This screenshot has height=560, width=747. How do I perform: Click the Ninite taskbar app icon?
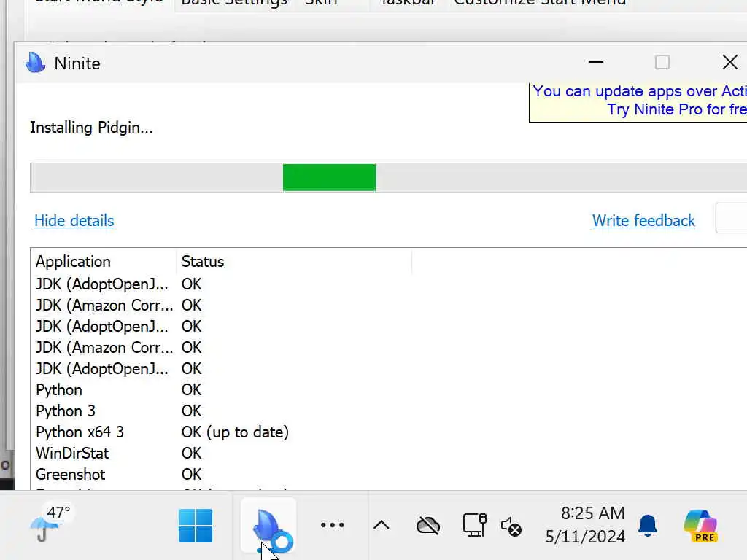[268, 526]
